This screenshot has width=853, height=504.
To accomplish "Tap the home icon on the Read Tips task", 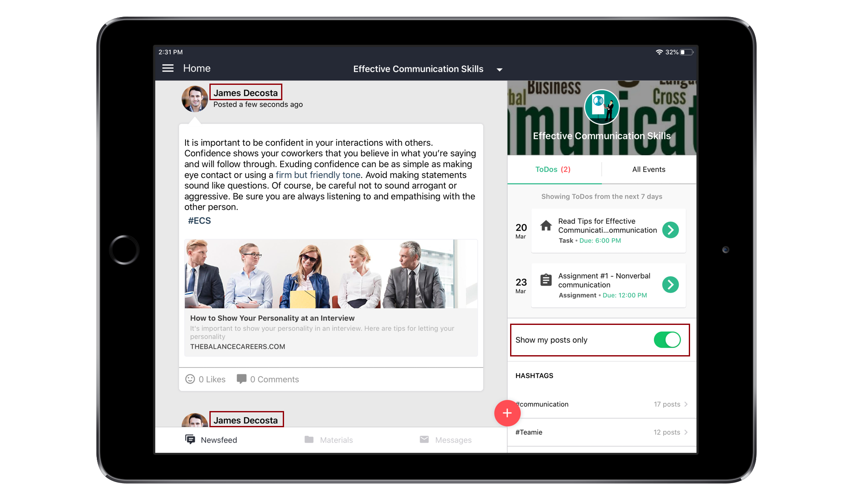I will [x=546, y=226].
